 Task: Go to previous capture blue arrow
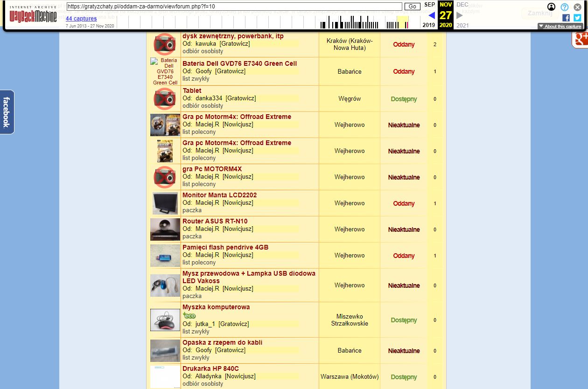click(x=432, y=15)
